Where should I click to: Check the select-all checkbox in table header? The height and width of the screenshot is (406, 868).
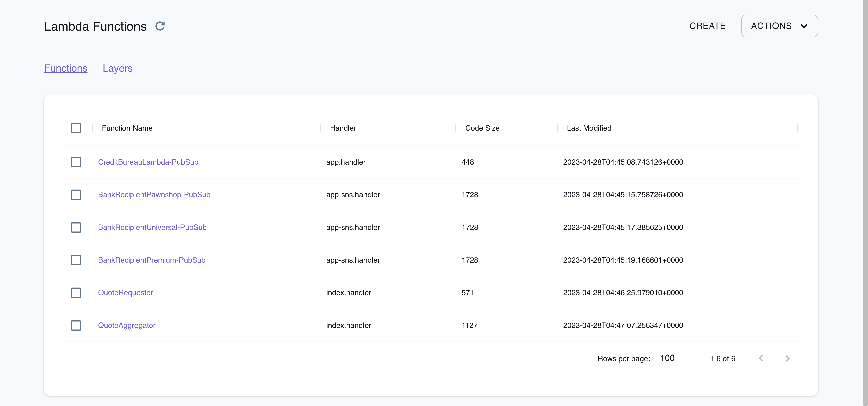pyautogui.click(x=76, y=128)
